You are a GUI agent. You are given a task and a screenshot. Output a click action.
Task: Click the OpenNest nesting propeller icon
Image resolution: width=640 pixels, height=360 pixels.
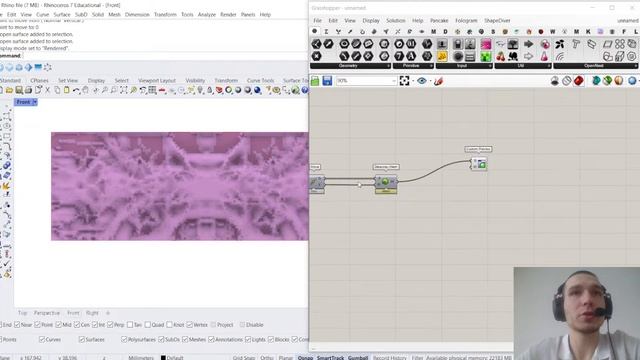560,44
